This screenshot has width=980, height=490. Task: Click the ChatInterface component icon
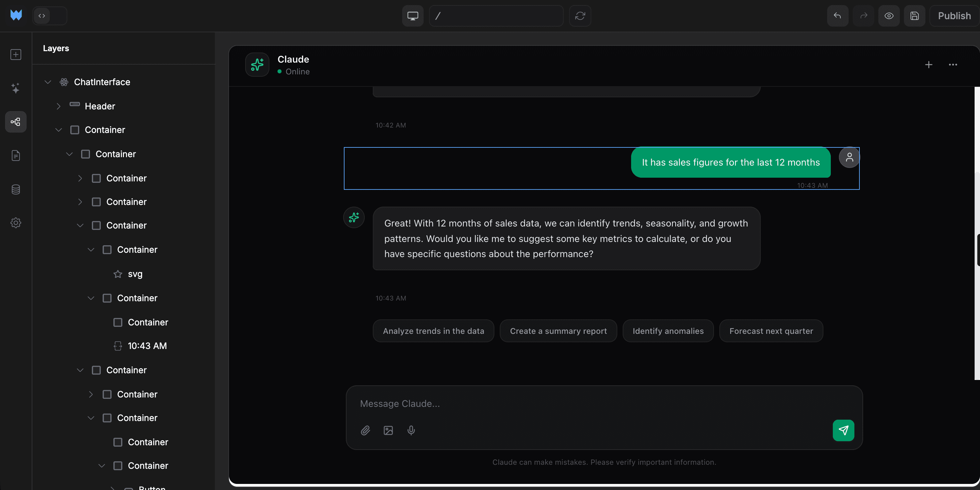(64, 82)
